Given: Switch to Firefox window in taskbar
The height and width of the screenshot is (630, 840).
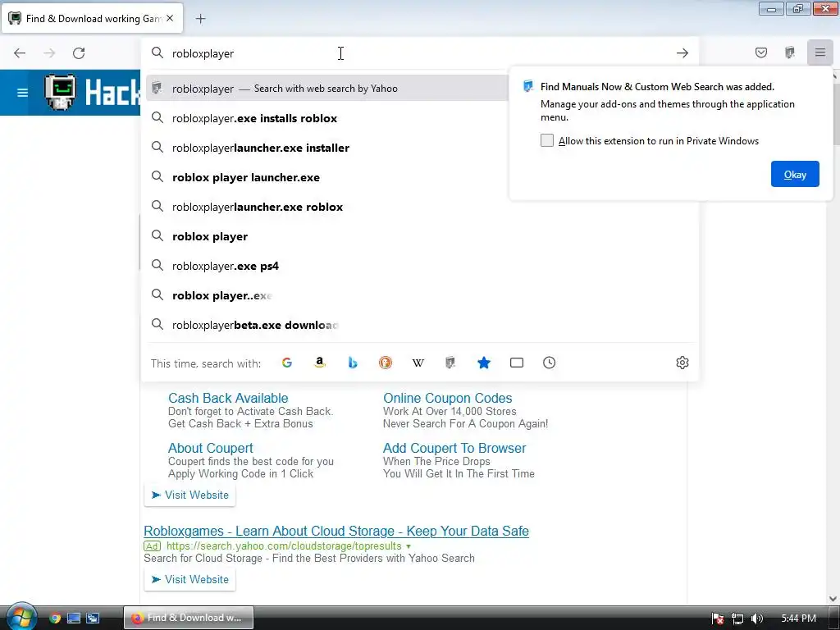Looking at the screenshot, I should pos(189,618).
